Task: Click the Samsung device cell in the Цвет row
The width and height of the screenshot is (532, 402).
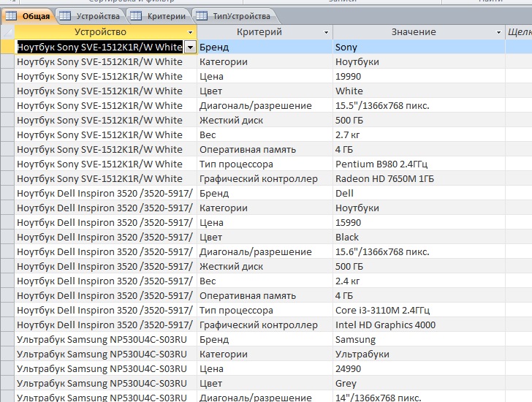Action: pyautogui.click(x=105, y=383)
